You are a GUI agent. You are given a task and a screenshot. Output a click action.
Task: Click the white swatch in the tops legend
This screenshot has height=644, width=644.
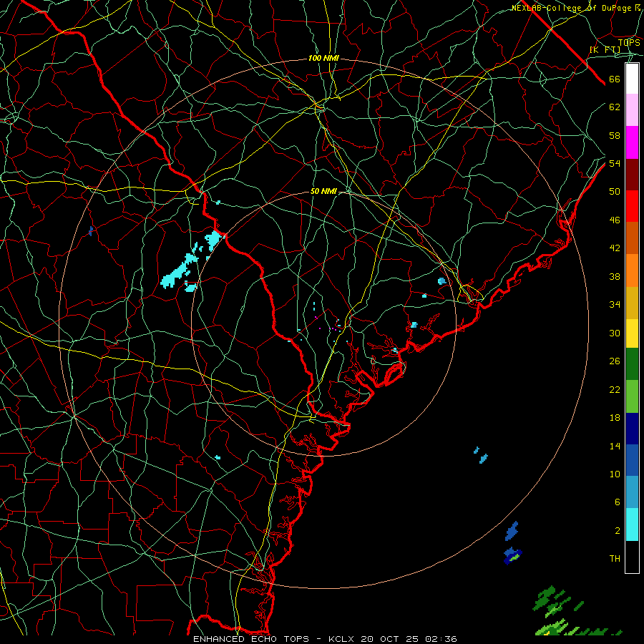point(632,79)
